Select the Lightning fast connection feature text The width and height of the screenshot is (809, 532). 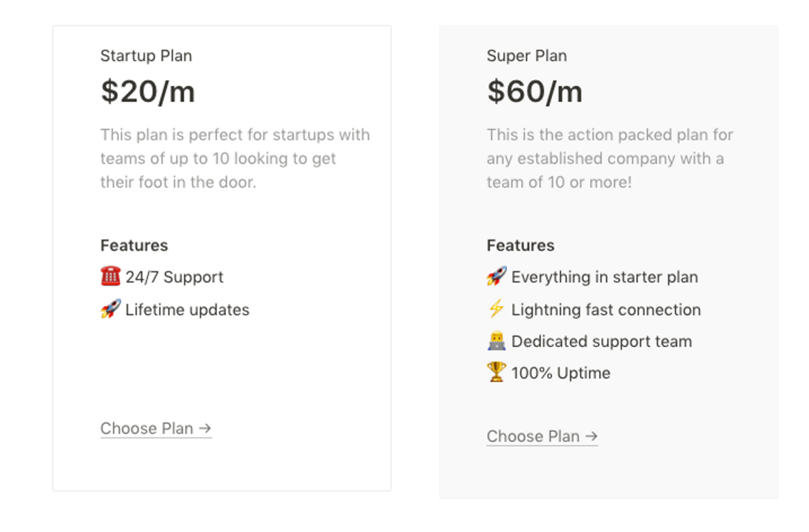(606, 310)
